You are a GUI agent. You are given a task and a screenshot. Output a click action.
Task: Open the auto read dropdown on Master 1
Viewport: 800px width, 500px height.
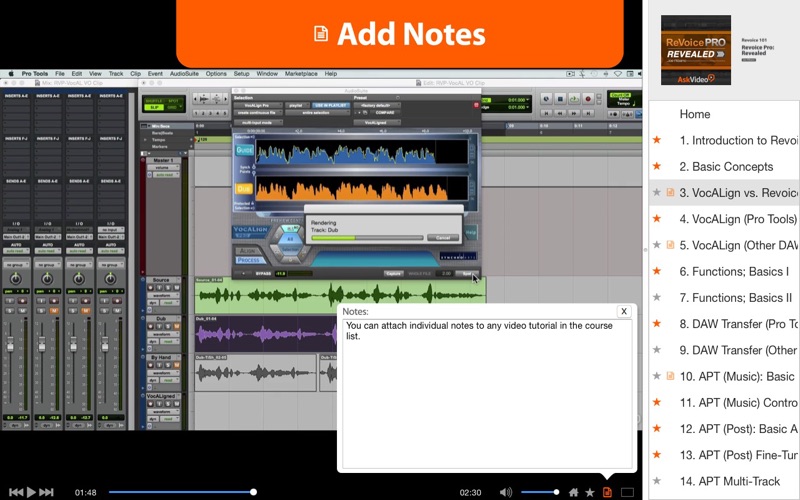(x=165, y=174)
